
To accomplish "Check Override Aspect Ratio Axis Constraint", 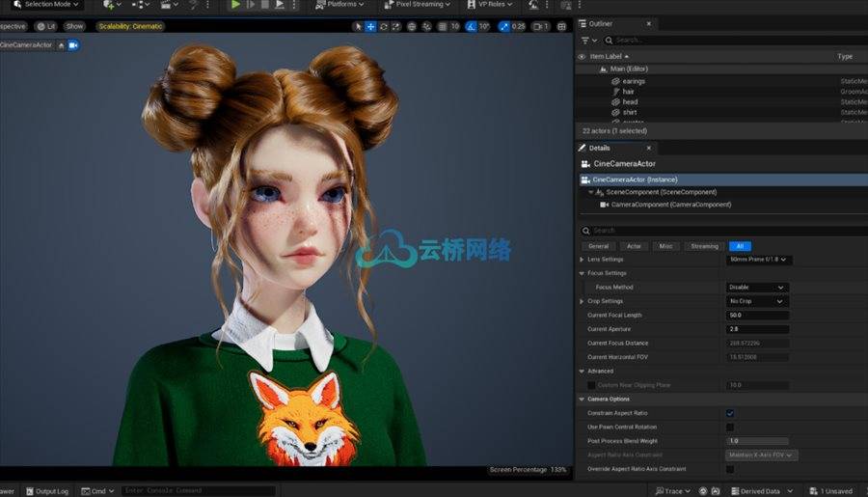I will pyautogui.click(x=730, y=469).
